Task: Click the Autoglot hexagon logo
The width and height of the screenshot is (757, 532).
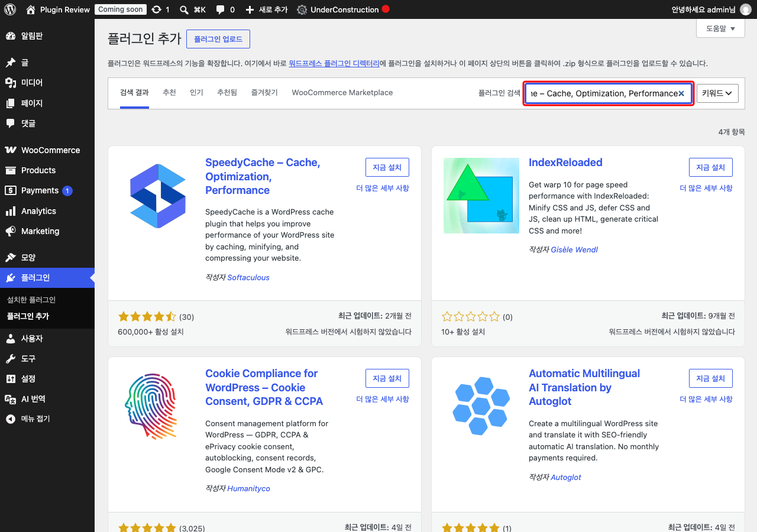Action: click(x=481, y=407)
